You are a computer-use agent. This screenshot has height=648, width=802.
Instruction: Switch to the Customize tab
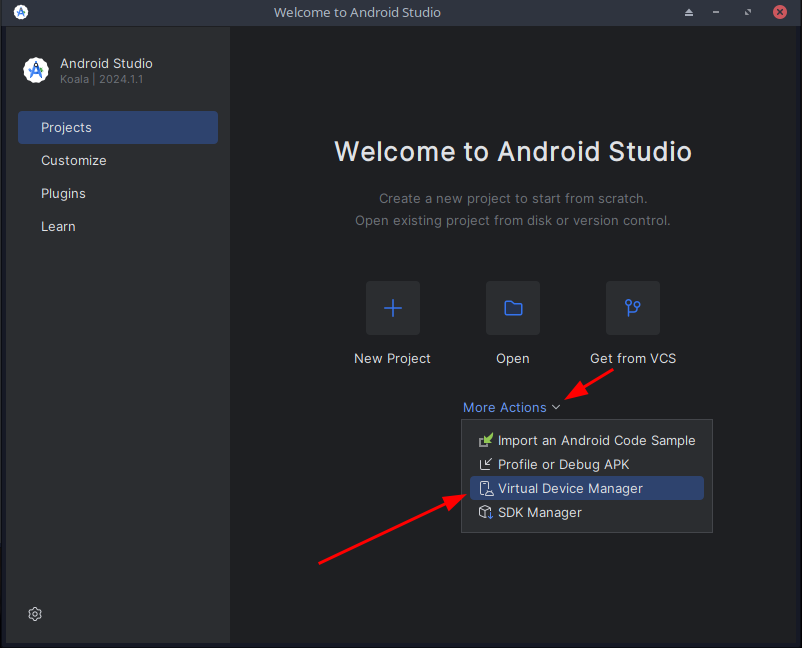[118, 160]
